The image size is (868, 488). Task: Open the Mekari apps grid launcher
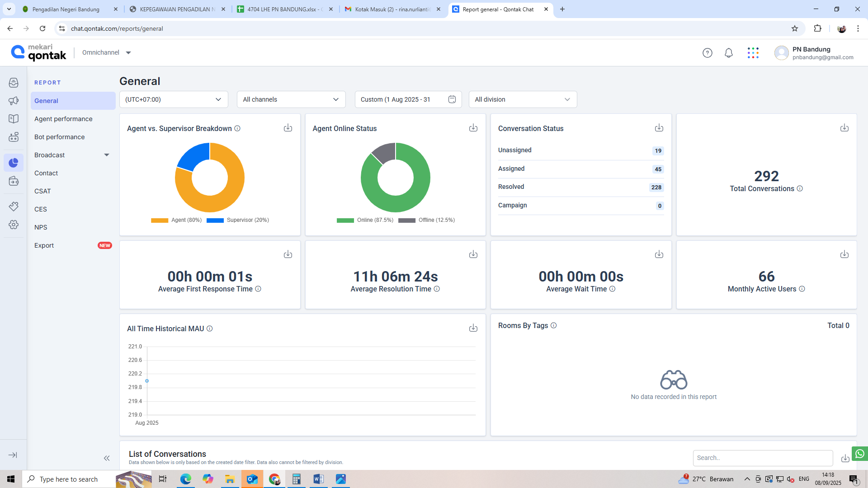coord(753,53)
